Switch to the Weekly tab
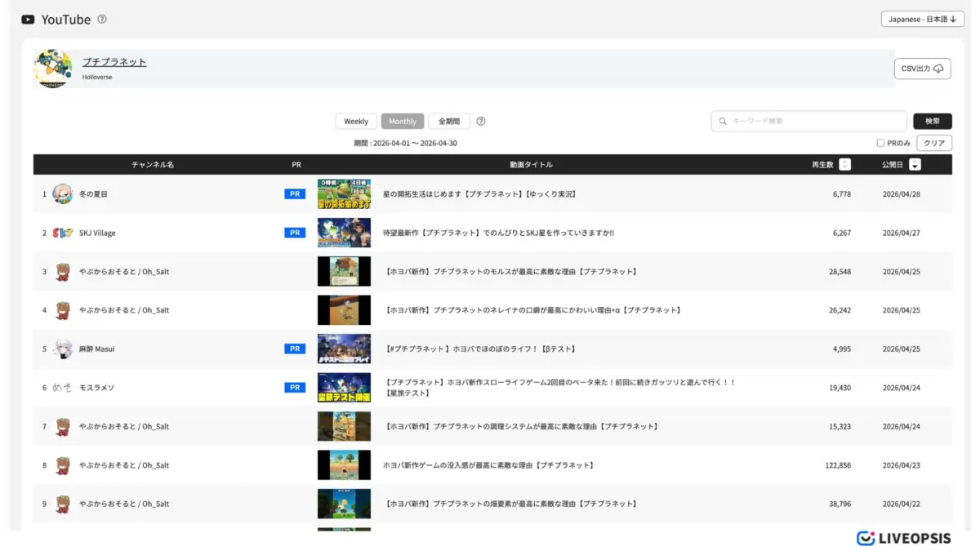The width and height of the screenshot is (980, 551). (x=356, y=121)
